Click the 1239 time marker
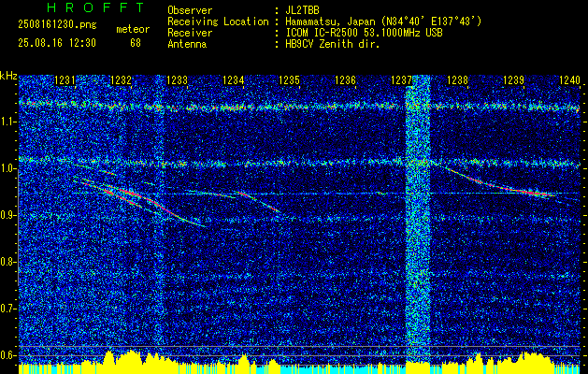This screenshot has height=374, width=588. (x=513, y=80)
